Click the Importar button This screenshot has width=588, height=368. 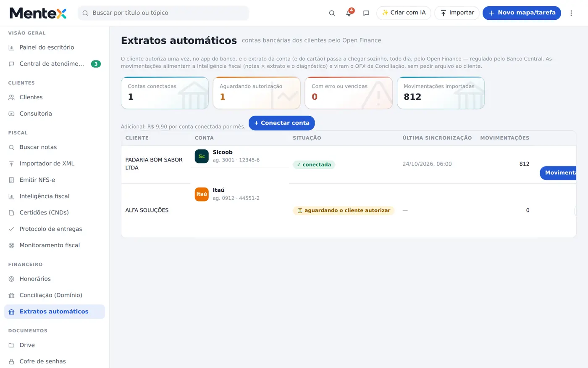pyautogui.click(x=457, y=13)
